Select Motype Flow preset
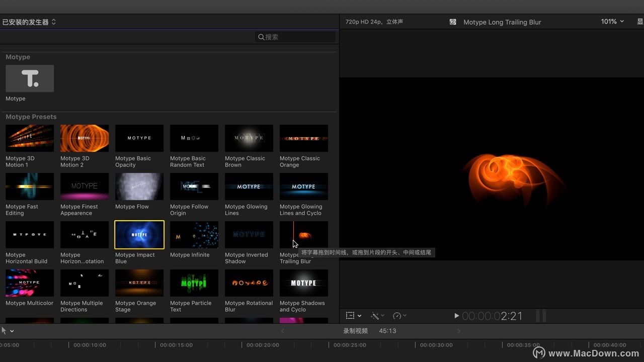Viewport: 644px width, 362px height. (139, 187)
